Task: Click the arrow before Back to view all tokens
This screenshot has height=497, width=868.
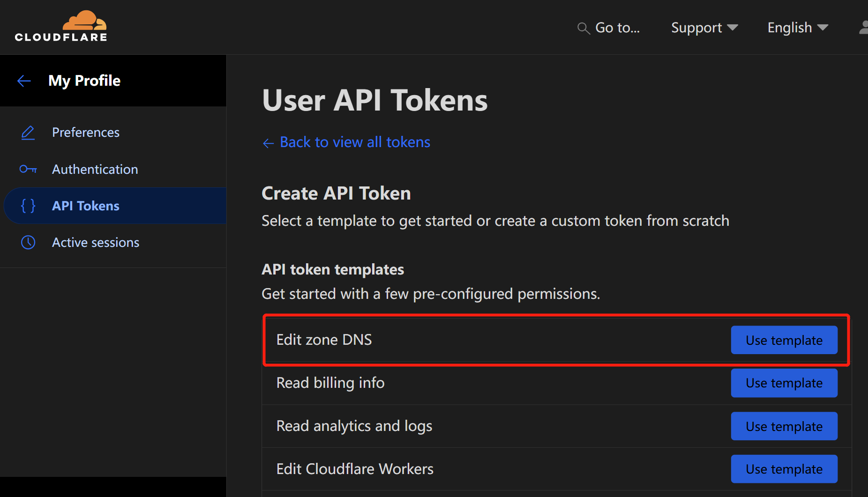Action: point(268,143)
